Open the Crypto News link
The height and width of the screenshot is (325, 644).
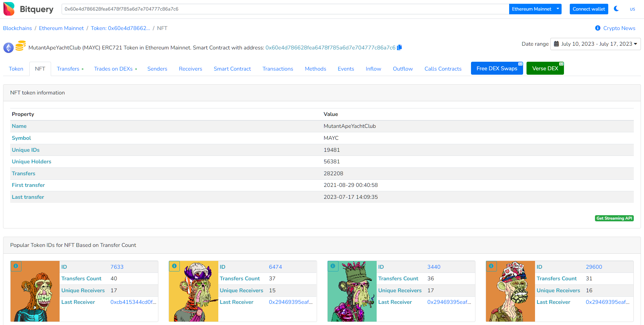click(619, 28)
